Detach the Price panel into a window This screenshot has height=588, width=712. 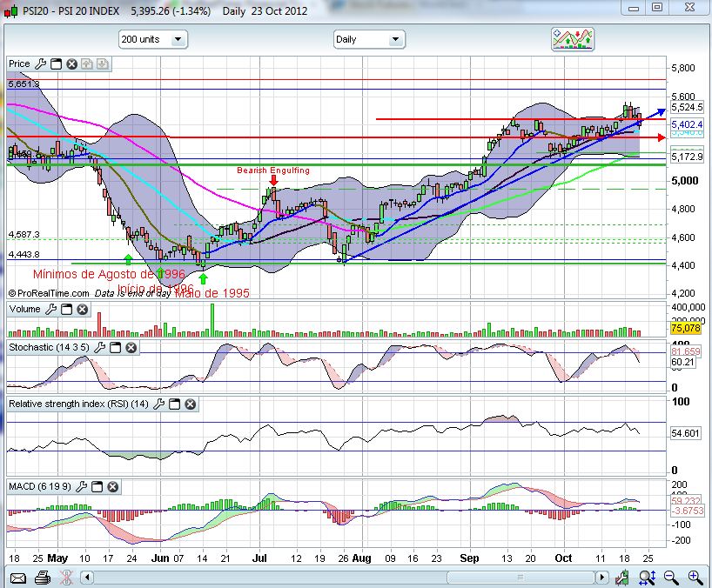pyautogui.click(x=57, y=64)
